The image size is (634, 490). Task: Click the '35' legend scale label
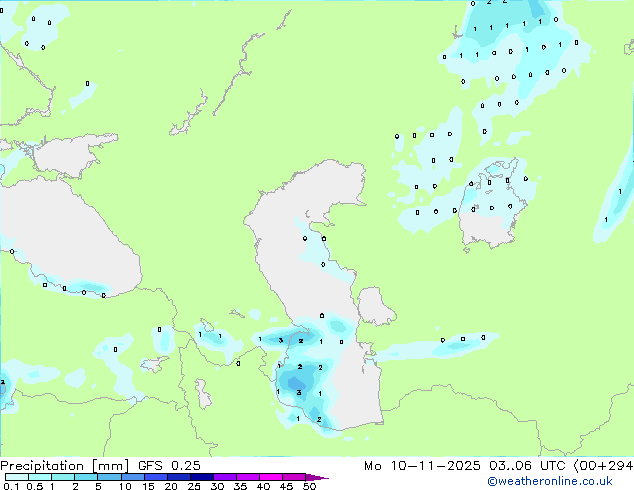[240, 486]
